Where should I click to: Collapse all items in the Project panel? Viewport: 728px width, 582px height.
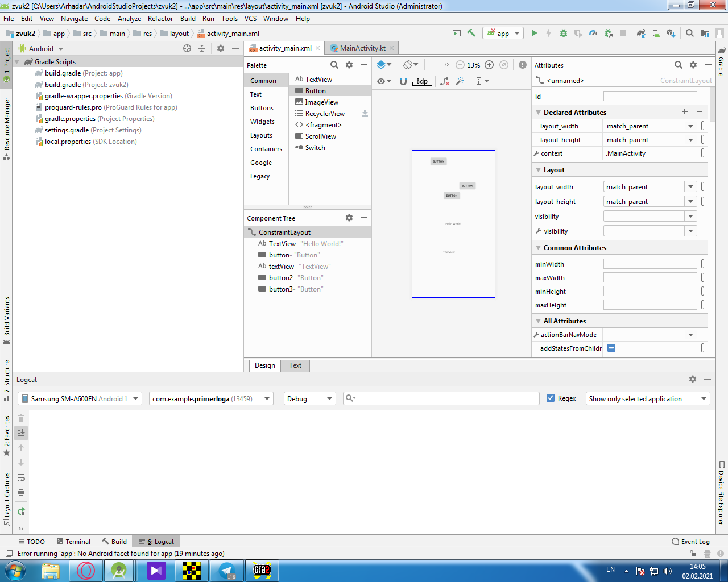pyautogui.click(x=202, y=48)
